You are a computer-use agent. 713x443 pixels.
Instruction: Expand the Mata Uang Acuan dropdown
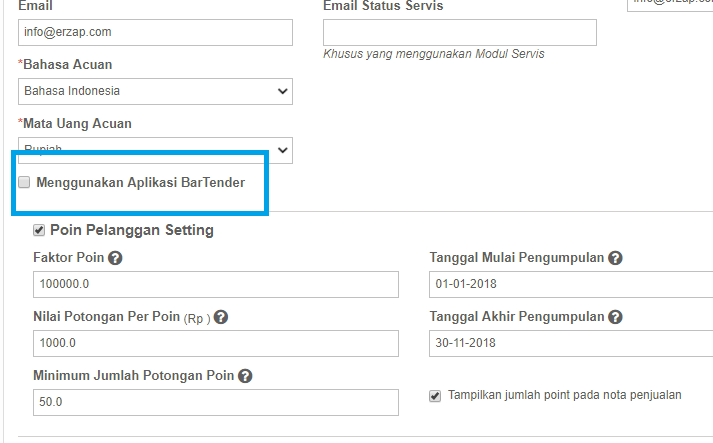click(x=156, y=151)
